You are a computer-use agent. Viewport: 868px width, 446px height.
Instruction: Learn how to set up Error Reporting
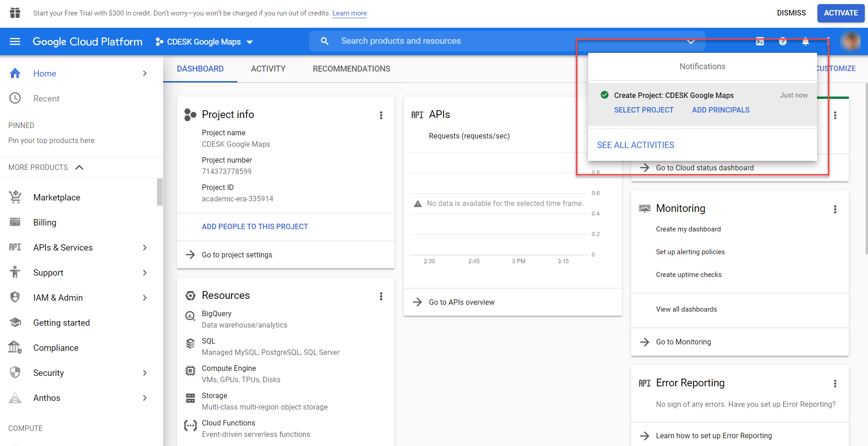coord(714,436)
